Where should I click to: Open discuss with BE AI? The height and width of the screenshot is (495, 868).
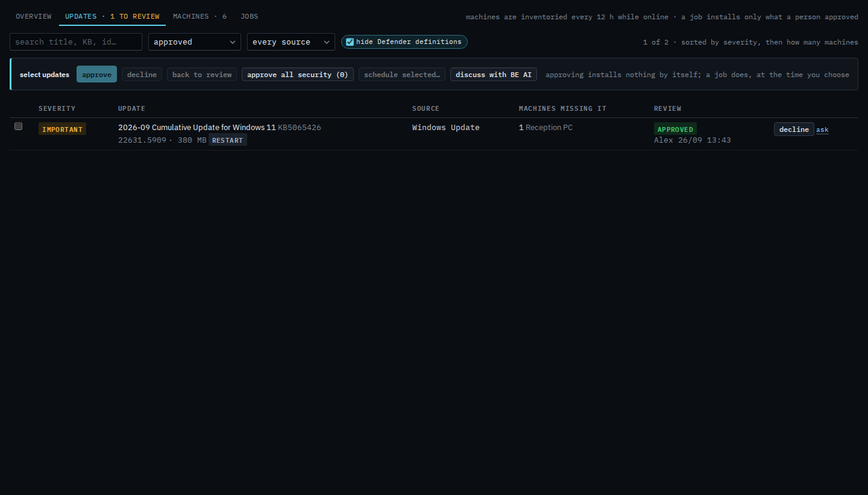click(x=494, y=74)
